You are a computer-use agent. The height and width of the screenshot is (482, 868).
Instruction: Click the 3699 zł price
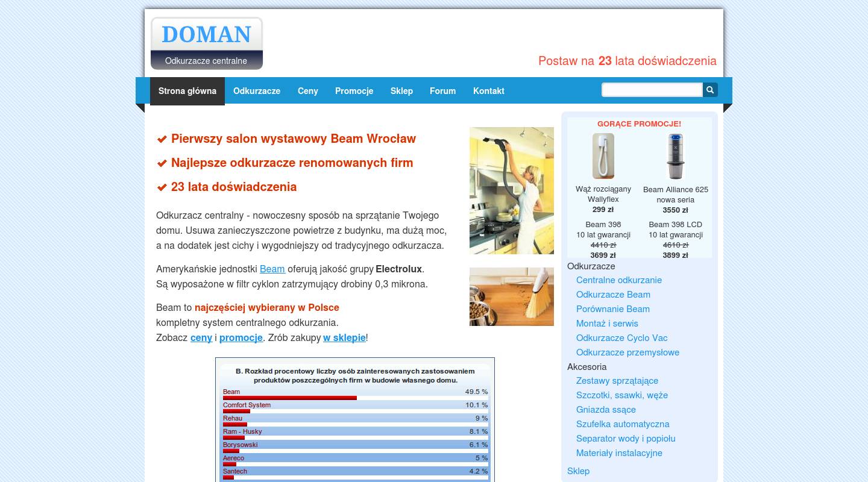click(603, 255)
